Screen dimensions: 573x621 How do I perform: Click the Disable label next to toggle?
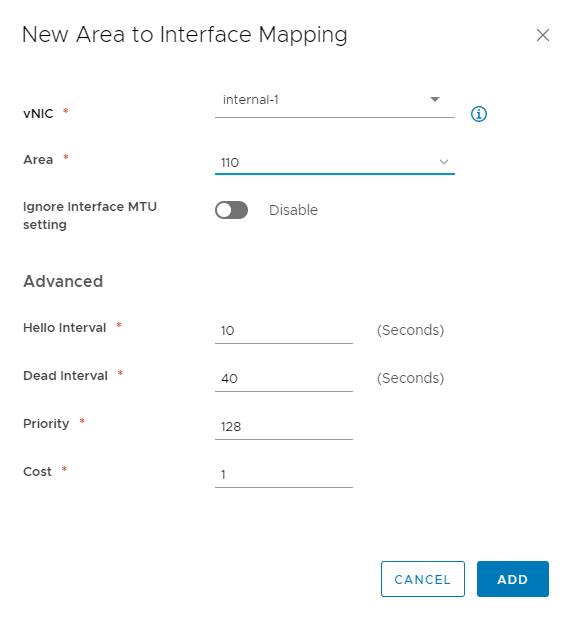coord(293,210)
